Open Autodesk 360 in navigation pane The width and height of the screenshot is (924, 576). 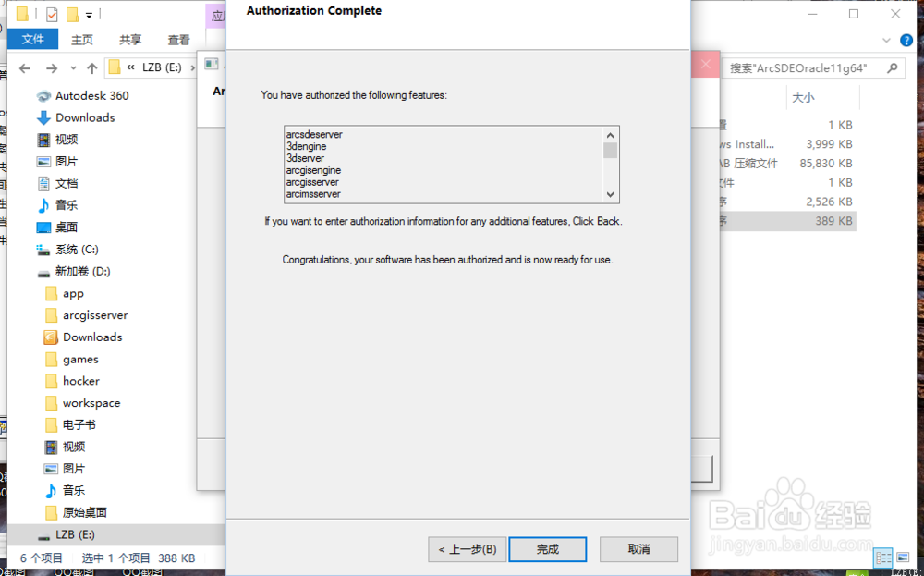click(82, 95)
